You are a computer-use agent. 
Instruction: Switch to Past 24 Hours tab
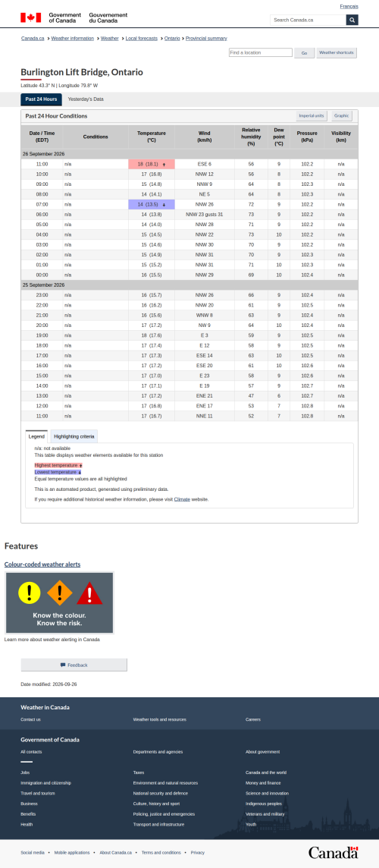[x=42, y=99]
